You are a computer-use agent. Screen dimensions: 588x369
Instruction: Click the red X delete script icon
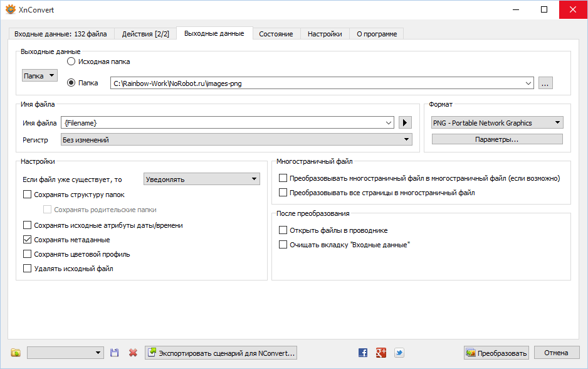coord(133,353)
